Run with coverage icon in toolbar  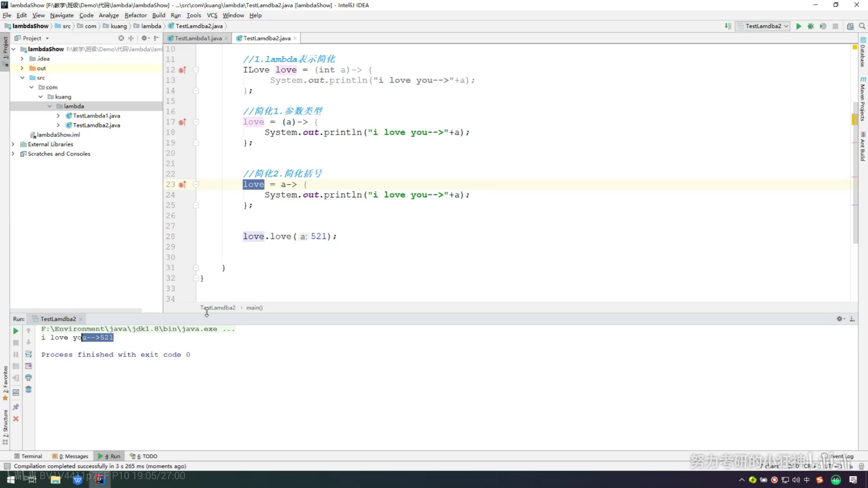pos(823,26)
